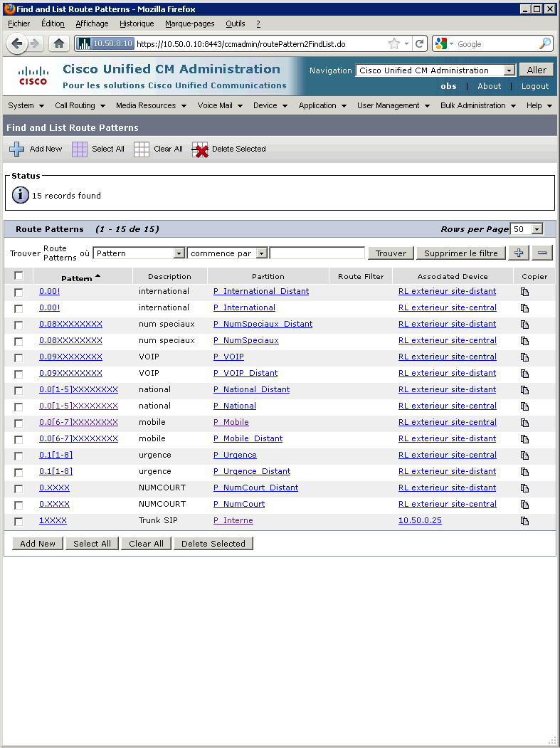Open the Édition menu
The width and height of the screenshot is (560, 748).
click(x=53, y=23)
